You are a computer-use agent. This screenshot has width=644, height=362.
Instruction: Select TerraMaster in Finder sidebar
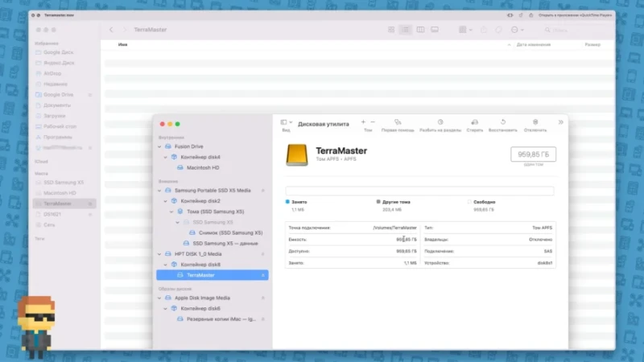coord(64,204)
